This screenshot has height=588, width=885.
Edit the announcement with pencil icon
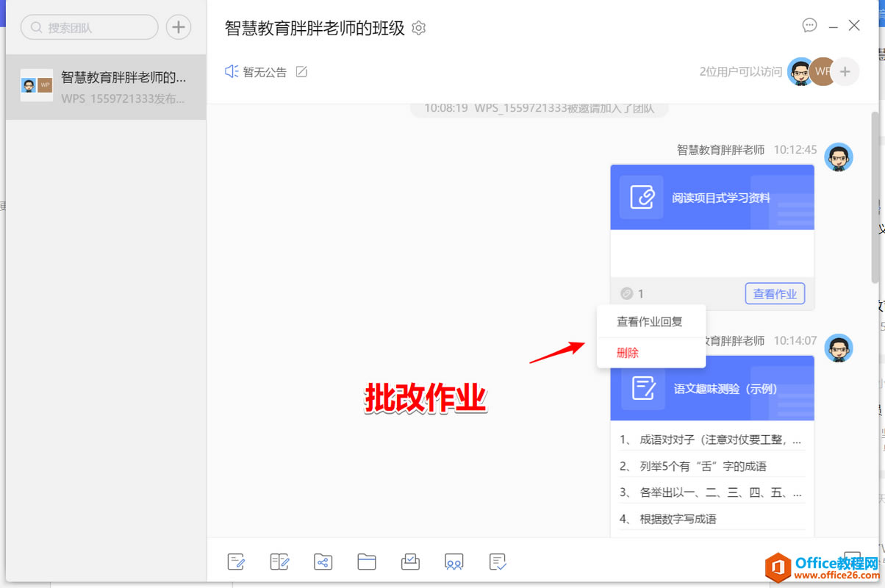[301, 71]
